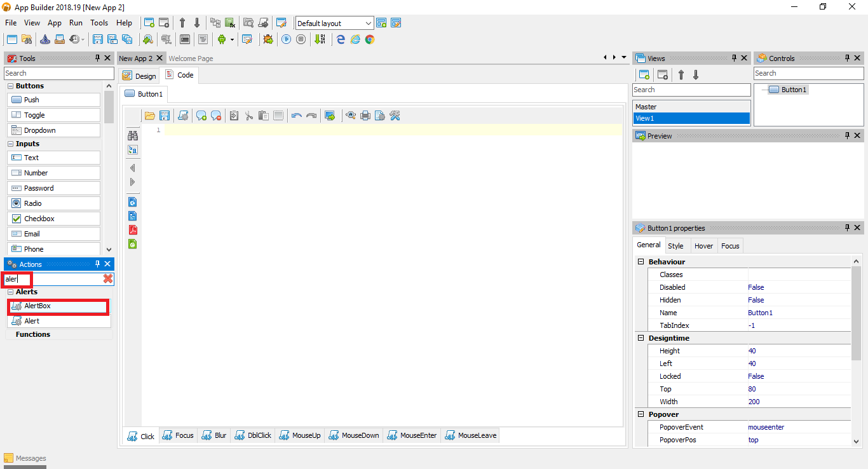The image size is (868, 469).
Task: Run the app in Chrome browser
Action: pyautogui.click(x=369, y=39)
